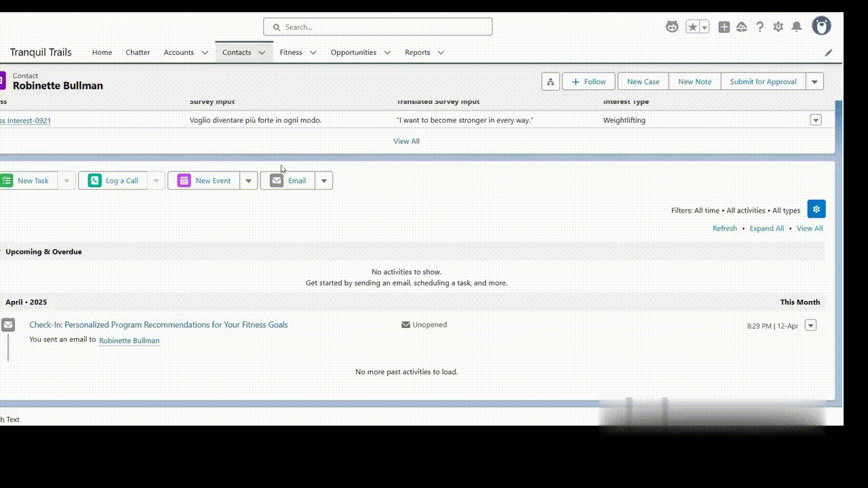The height and width of the screenshot is (488, 868).
Task: Click the New Case button
Action: tap(643, 81)
